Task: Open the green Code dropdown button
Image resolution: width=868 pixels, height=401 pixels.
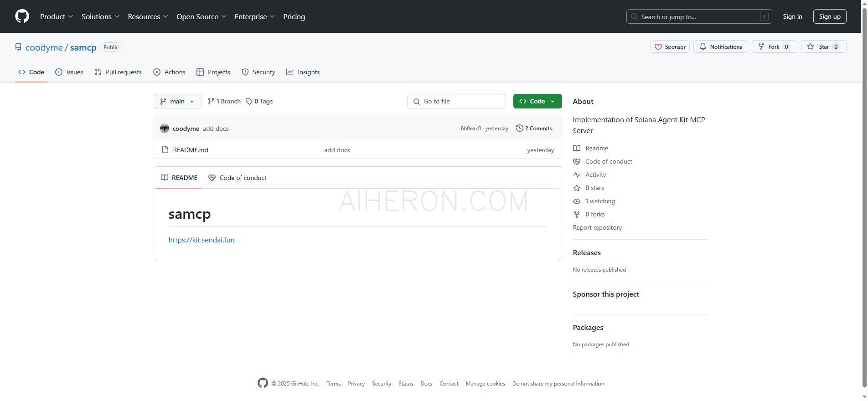Action: click(537, 101)
